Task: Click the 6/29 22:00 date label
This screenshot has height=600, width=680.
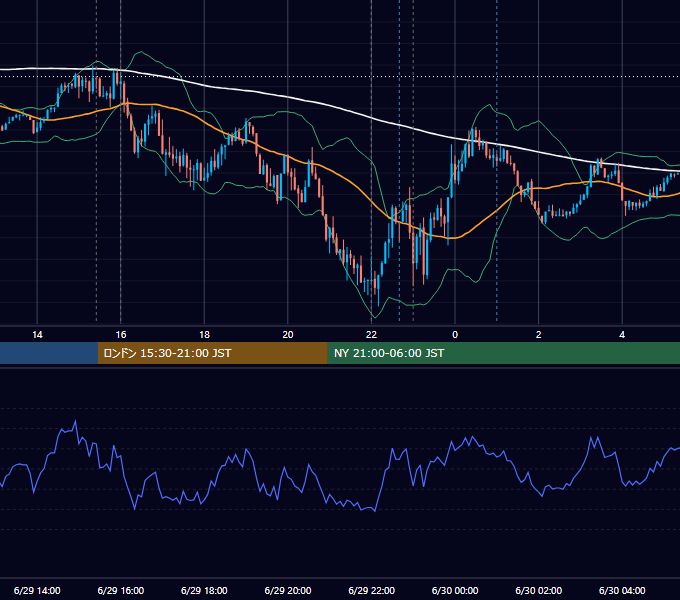Action: [x=372, y=590]
